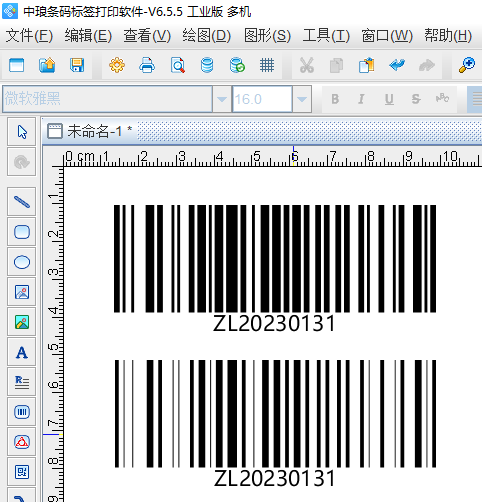
Task: Click the text alignment button at toolbar edge
Action: [x=476, y=99]
